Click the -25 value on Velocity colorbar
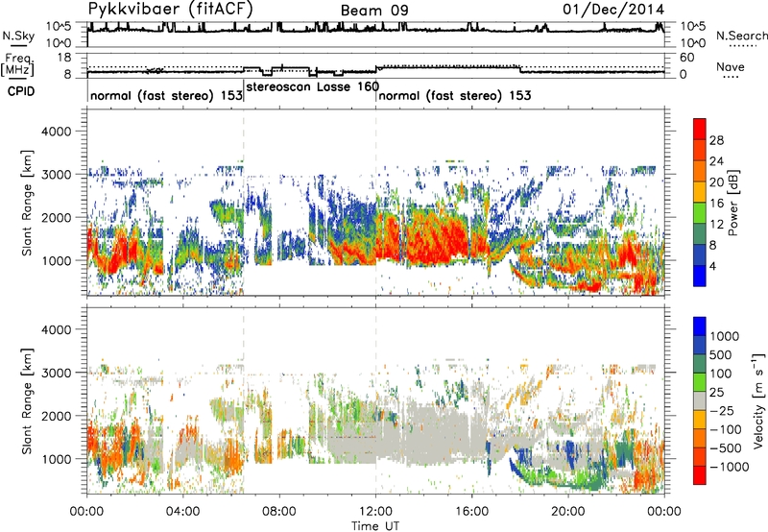The image size is (768, 532). click(724, 410)
